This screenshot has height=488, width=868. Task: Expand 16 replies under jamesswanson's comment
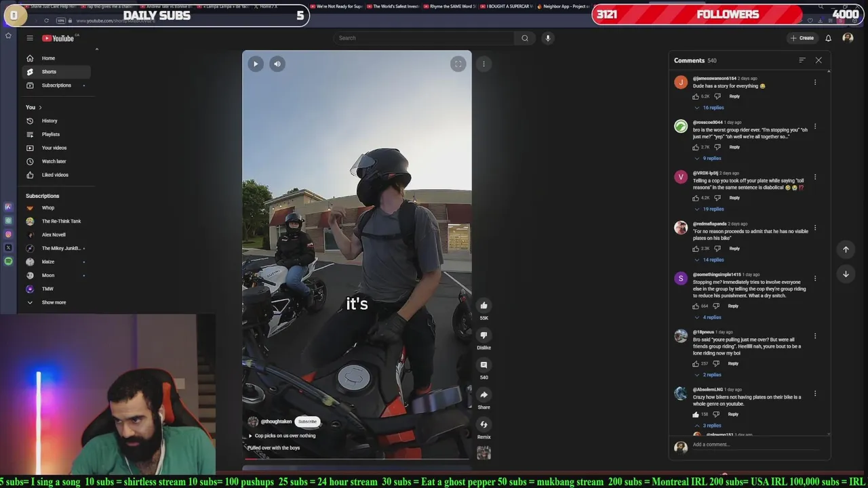pos(709,108)
